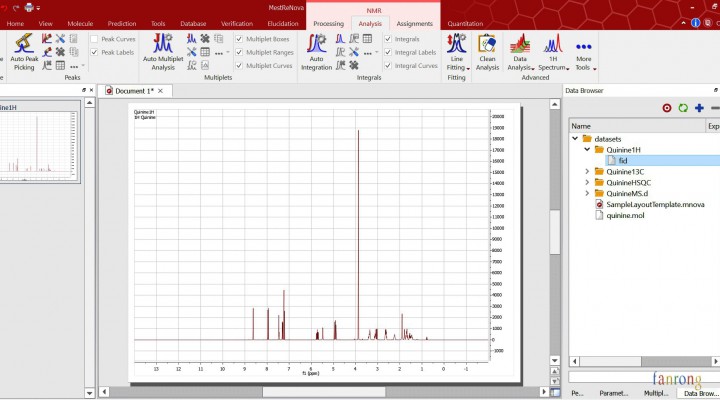The height and width of the screenshot is (400, 720).
Task: Run Auto Peak Picking
Action: pos(24,50)
